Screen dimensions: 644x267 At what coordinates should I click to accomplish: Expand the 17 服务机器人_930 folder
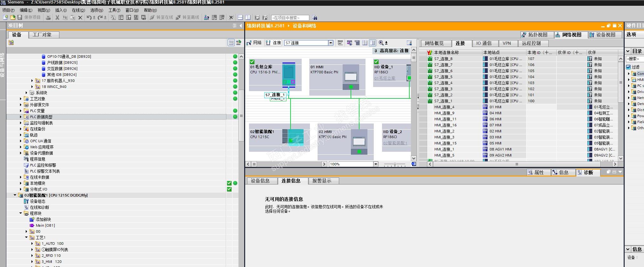(x=32, y=81)
